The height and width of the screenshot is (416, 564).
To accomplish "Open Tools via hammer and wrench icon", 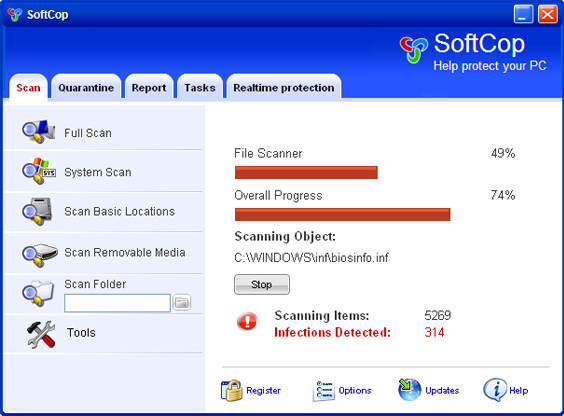I will (41, 334).
